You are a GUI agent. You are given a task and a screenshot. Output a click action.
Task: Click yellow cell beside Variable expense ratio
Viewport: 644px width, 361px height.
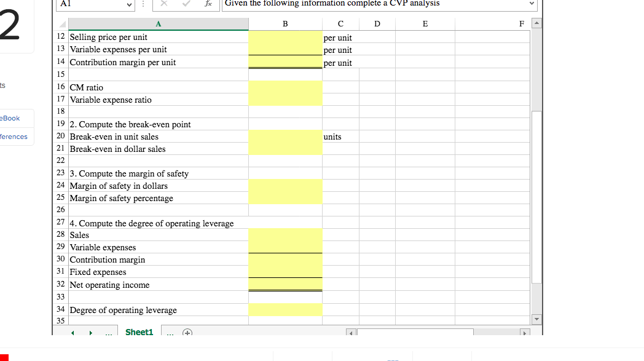285,99
